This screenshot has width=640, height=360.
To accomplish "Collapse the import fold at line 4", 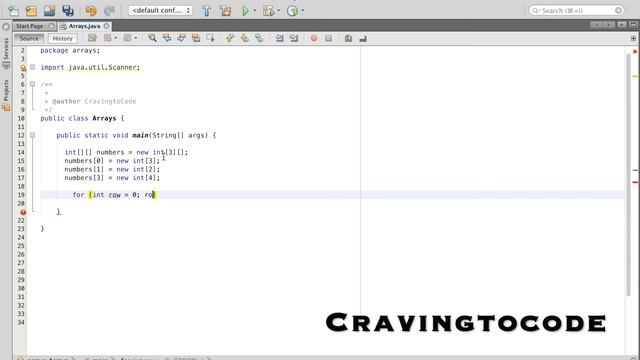I will point(33,67).
